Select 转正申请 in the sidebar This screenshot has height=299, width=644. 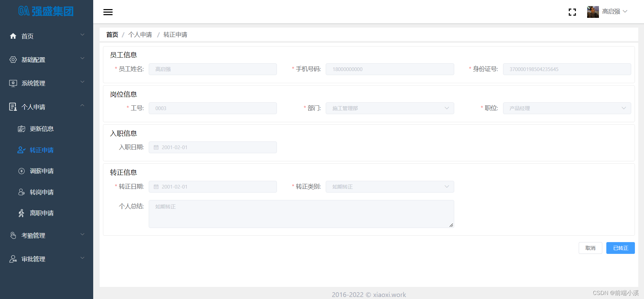[41, 150]
